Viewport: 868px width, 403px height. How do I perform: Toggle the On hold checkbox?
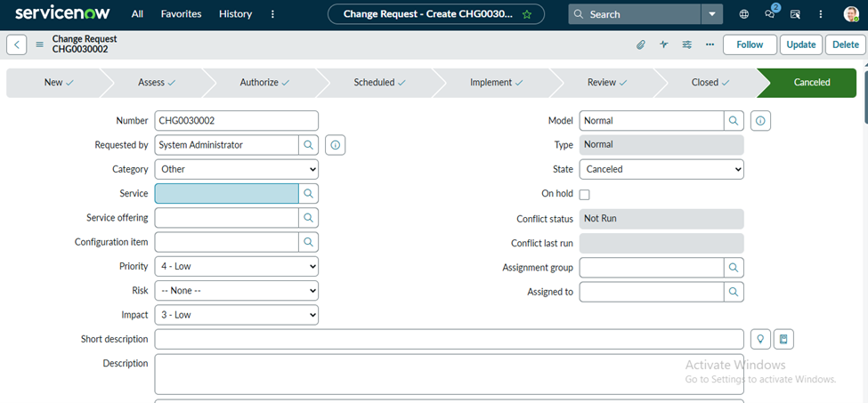click(x=585, y=194)
